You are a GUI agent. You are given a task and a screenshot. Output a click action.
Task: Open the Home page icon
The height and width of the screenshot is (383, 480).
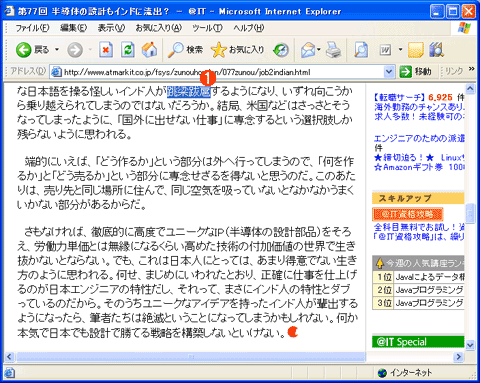point(150,50)
